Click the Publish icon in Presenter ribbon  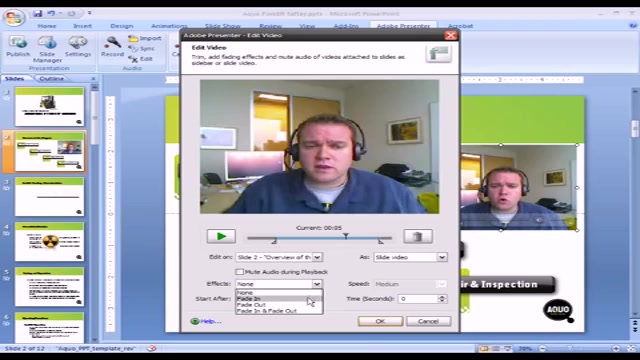pyautogui.click(x=18, y=46)
